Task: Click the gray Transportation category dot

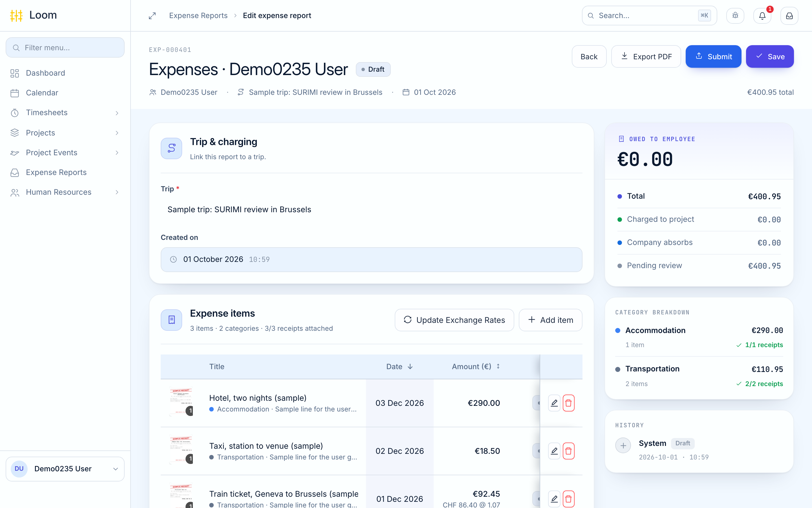Action: 618,369
